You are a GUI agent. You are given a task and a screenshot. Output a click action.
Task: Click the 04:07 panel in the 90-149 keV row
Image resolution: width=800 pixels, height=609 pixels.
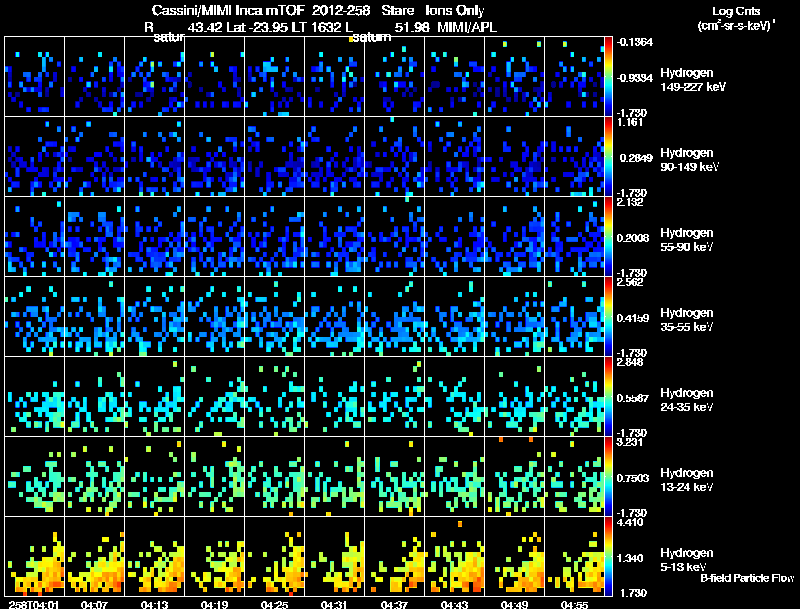(94, 156)
